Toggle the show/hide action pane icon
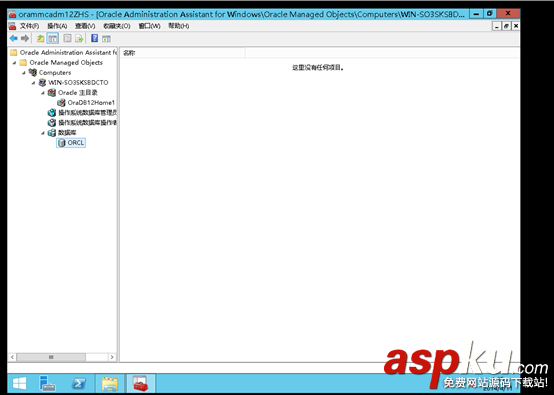 point(106,39)
